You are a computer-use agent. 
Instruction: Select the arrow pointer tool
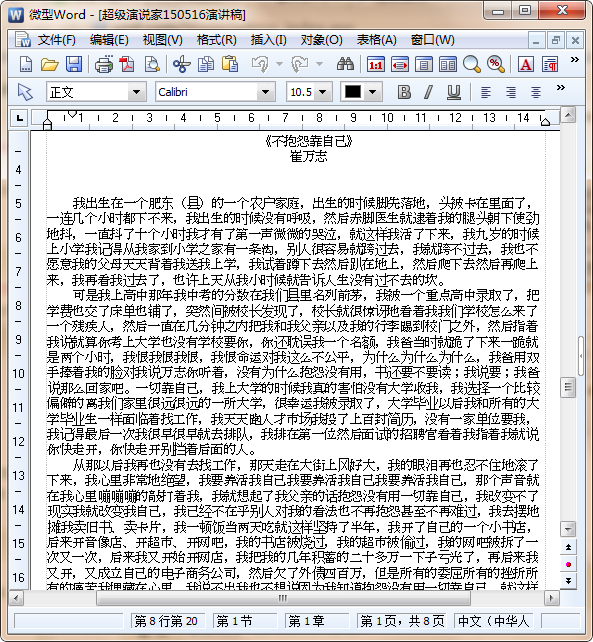25,92
